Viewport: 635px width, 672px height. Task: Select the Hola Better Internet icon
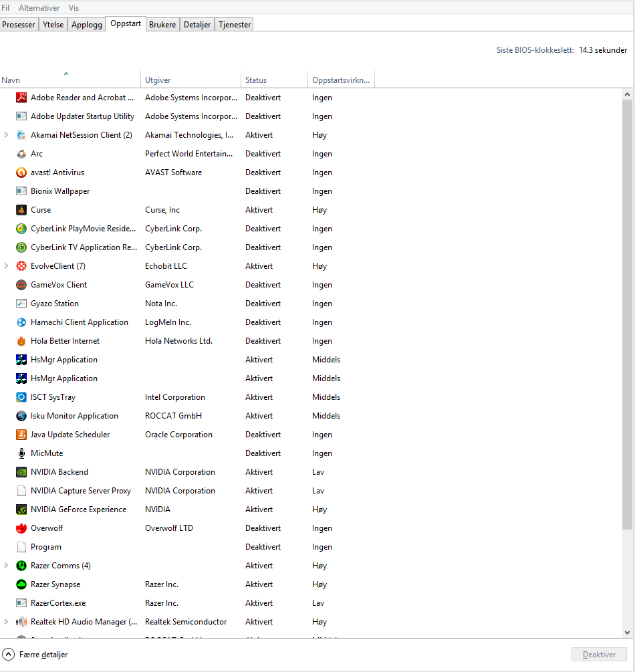[x=21, y=341]
